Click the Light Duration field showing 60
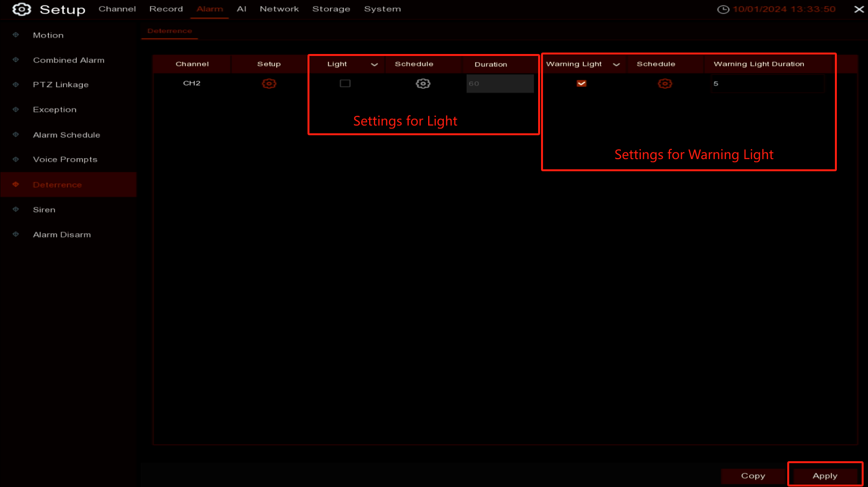This screenshot has width=868, height=487. tap(500, 84)
